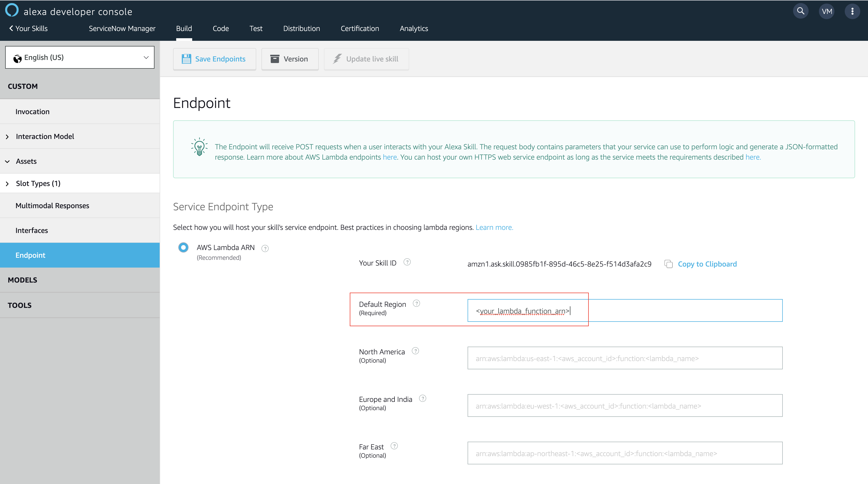Switch to the Build tab
This screenshot has height=484, width=868.
[184, 29]
